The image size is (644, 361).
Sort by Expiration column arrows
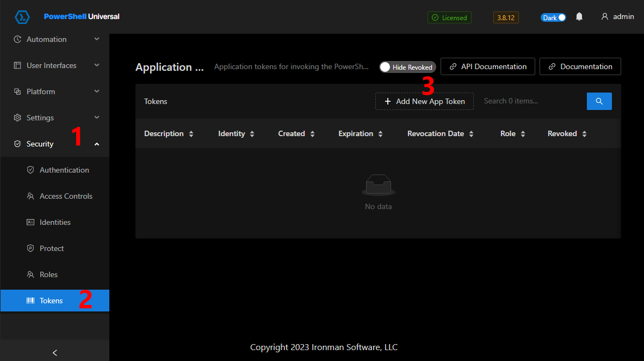point(380,133)
